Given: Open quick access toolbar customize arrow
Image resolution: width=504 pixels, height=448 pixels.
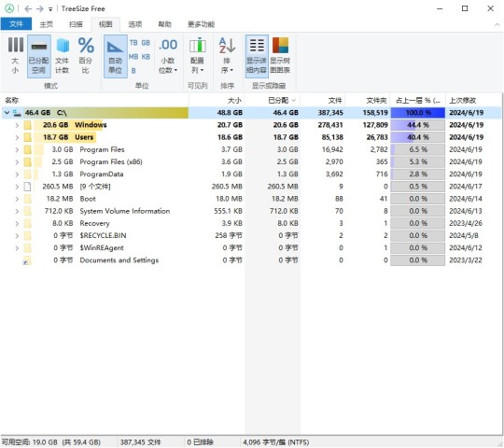Looking at the screenshot, I should pos(50,9).
